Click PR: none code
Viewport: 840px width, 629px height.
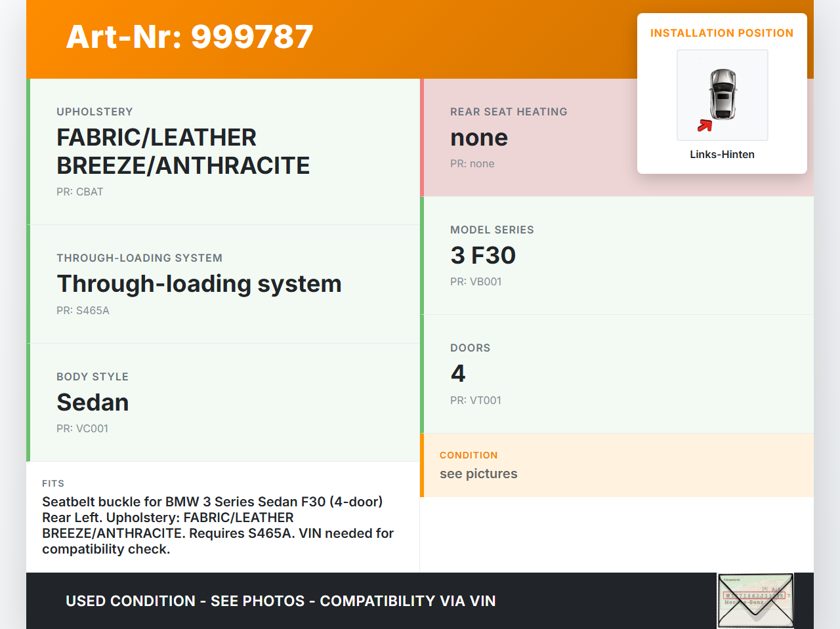pos(472,163)
